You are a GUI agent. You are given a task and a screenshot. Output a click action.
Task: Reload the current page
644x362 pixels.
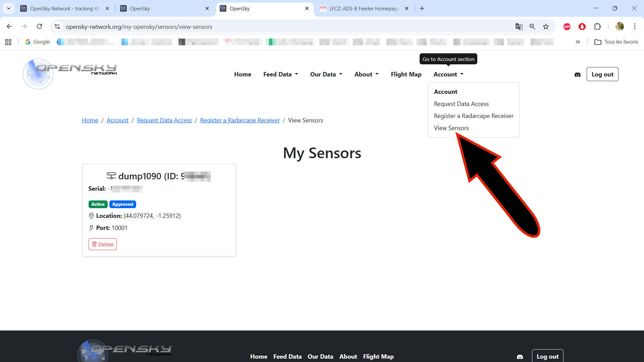click(39, 26)
